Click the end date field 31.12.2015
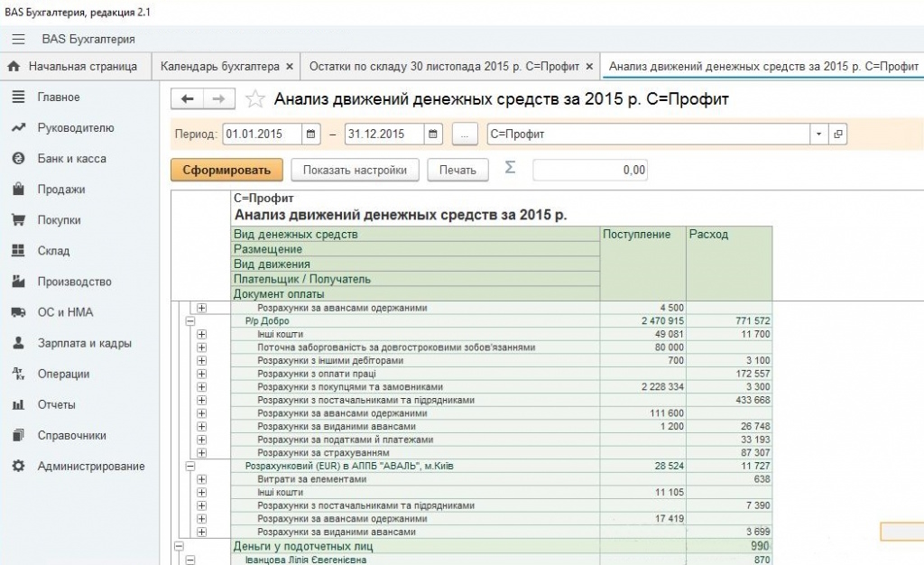Screen dimensions: 924x565 click(x=384, y=134)
